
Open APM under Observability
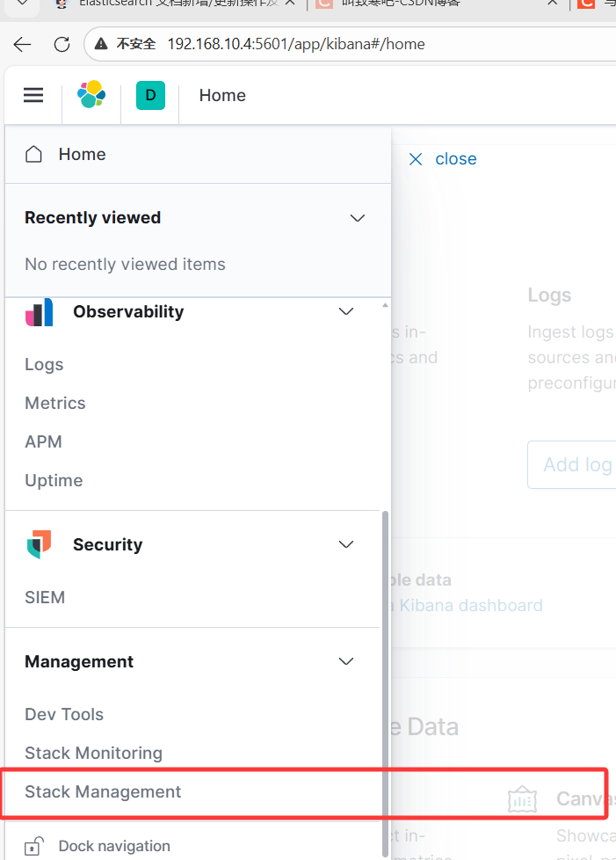click(43, 441)
